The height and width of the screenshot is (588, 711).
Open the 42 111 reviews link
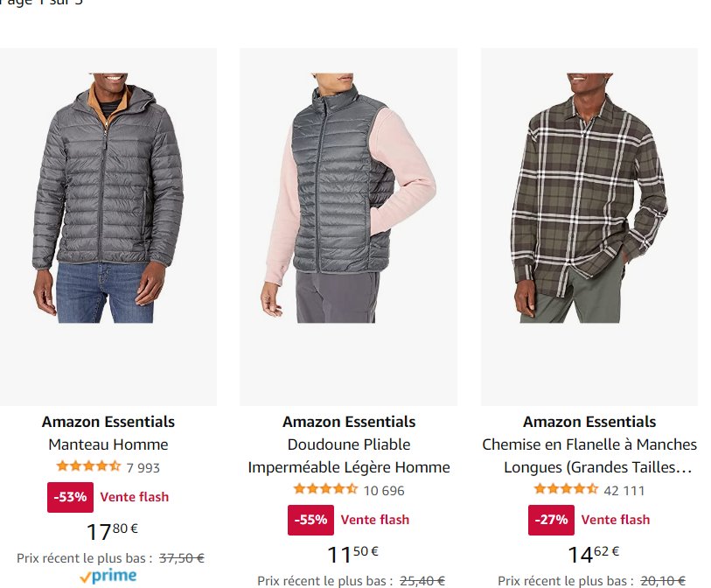point(624,491)
